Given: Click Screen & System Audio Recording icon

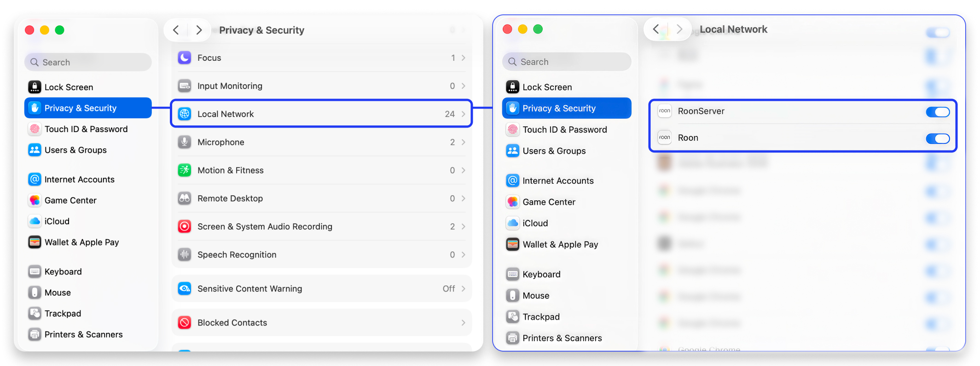Looking at the screenshot, I should 185,226.
